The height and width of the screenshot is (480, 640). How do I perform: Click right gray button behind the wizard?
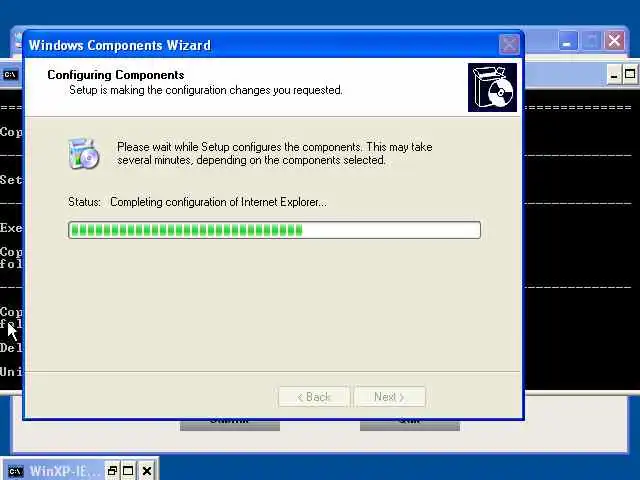click(x=410, y=425)
